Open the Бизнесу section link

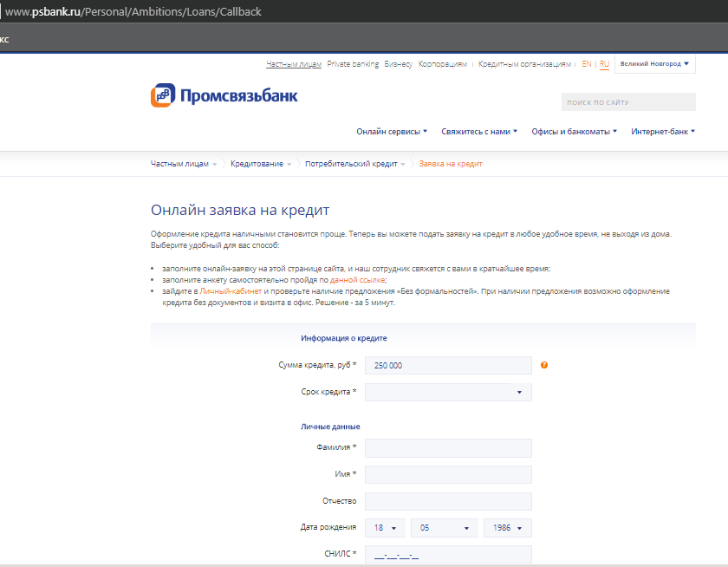click(x=398, y=63)
